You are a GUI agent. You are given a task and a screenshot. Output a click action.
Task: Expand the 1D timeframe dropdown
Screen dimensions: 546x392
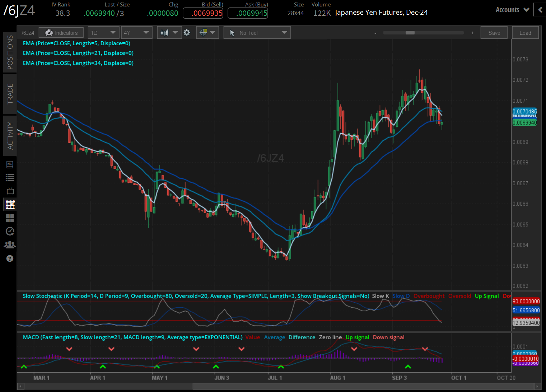103,33
